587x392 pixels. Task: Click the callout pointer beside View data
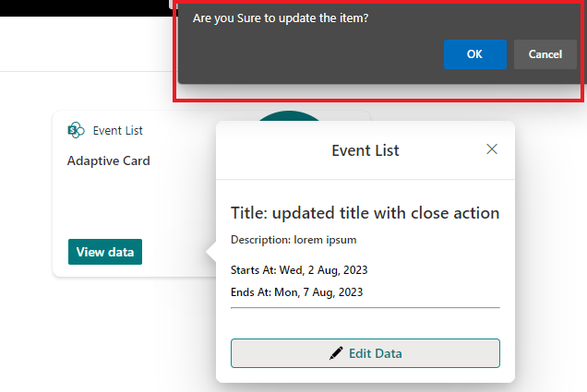tap(211, 252)
